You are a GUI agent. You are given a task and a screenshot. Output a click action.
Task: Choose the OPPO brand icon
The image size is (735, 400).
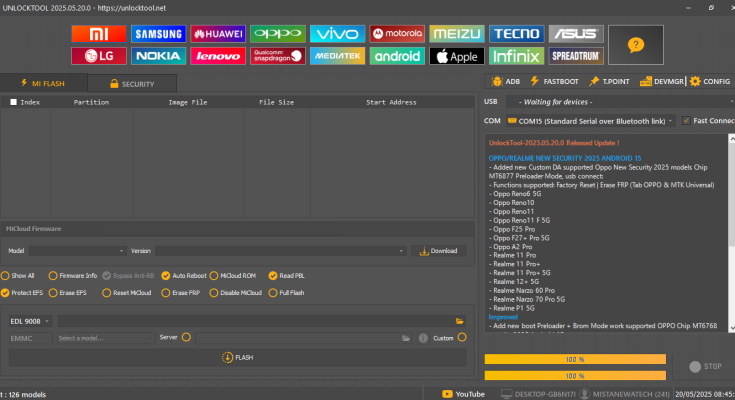278,34
